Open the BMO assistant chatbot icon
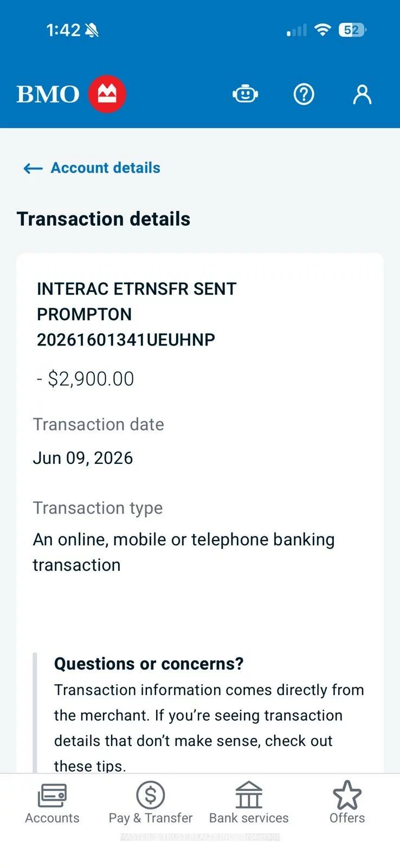 [245, 94]
